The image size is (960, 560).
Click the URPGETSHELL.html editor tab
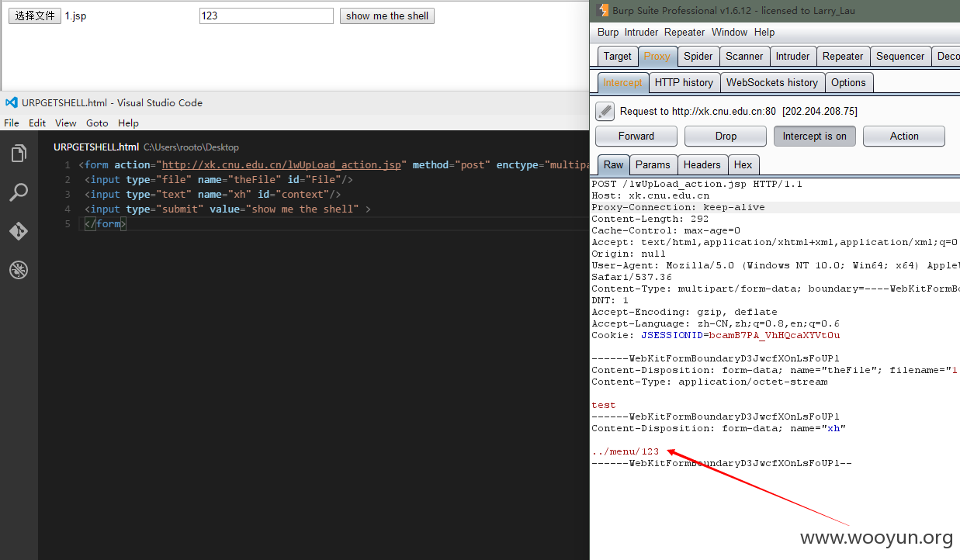(96, 147)
